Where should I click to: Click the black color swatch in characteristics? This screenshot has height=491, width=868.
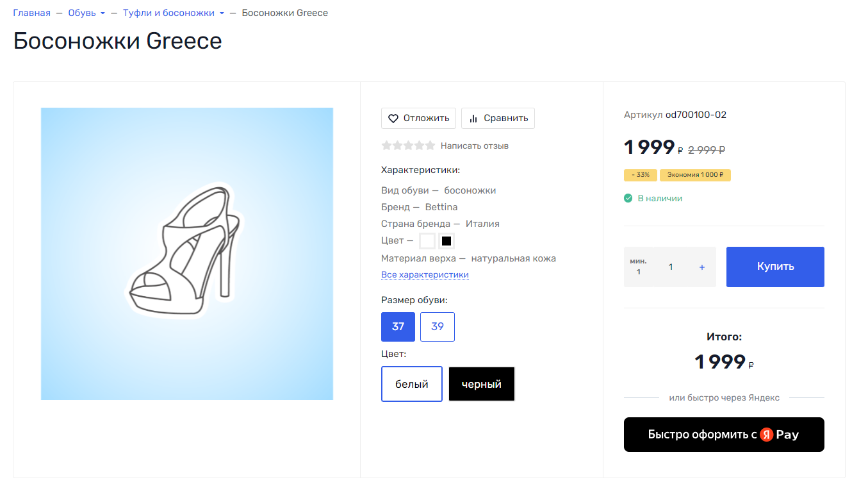[x=447, y=241]
